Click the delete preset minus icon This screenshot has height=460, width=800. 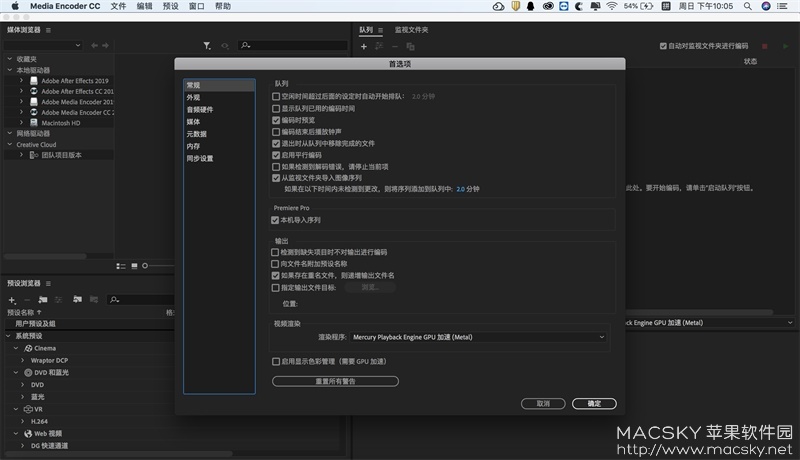click(28, 300)
